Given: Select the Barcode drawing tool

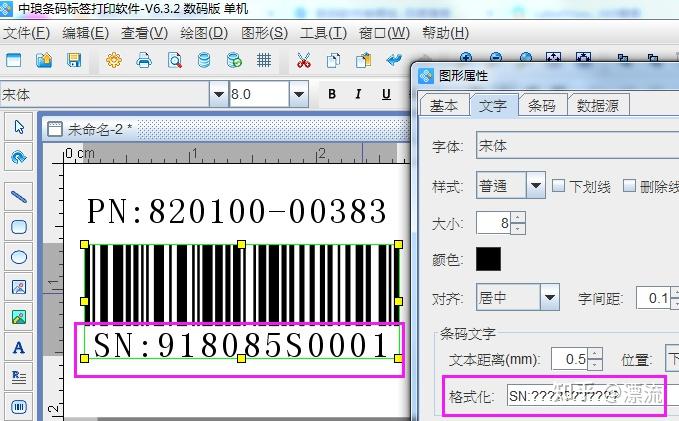Looking at the screenshot, I should tap(19, 406).
